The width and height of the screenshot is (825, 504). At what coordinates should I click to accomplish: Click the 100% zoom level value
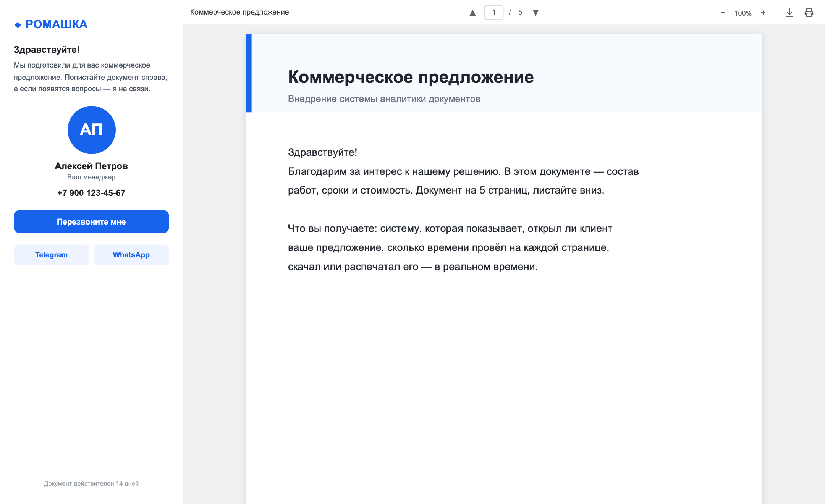[743, 13]
